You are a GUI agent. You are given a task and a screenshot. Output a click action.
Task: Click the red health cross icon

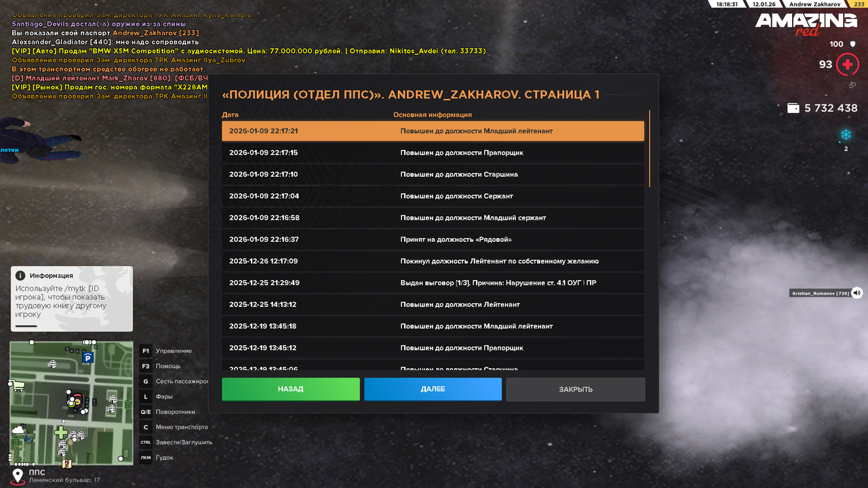pos(847,64)
